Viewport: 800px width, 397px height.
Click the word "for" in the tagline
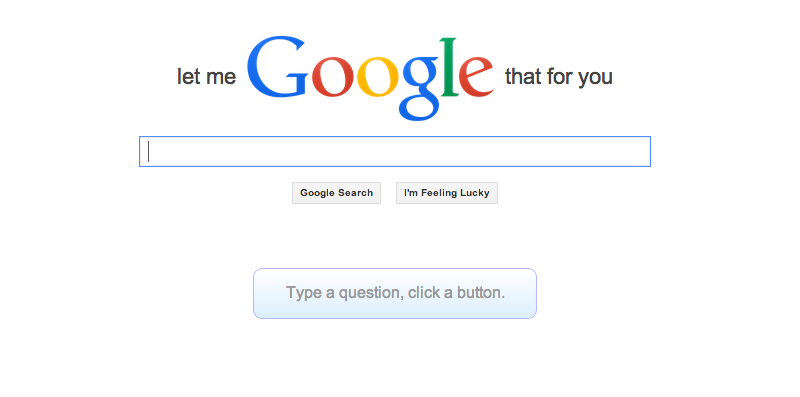pos(559,77)
